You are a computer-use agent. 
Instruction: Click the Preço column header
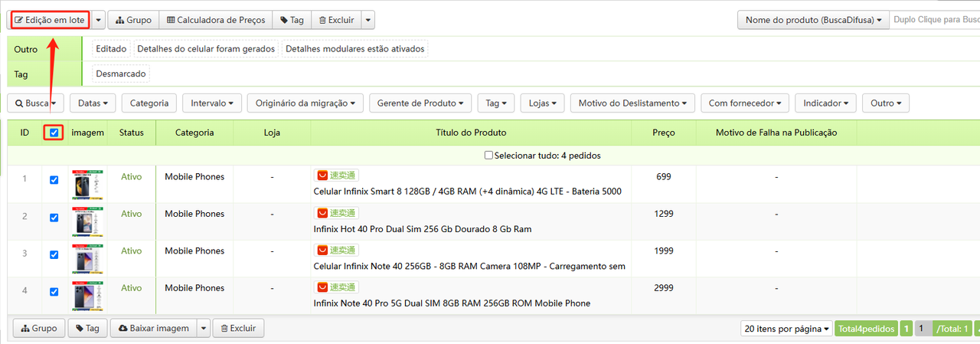point(664,133)
